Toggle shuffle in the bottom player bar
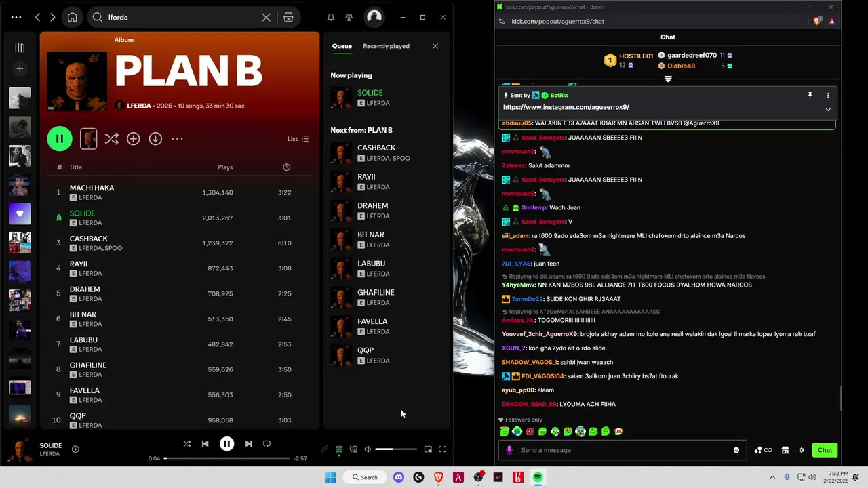The height and width of the screenshot is (488, 868). (x=186, y=444)
